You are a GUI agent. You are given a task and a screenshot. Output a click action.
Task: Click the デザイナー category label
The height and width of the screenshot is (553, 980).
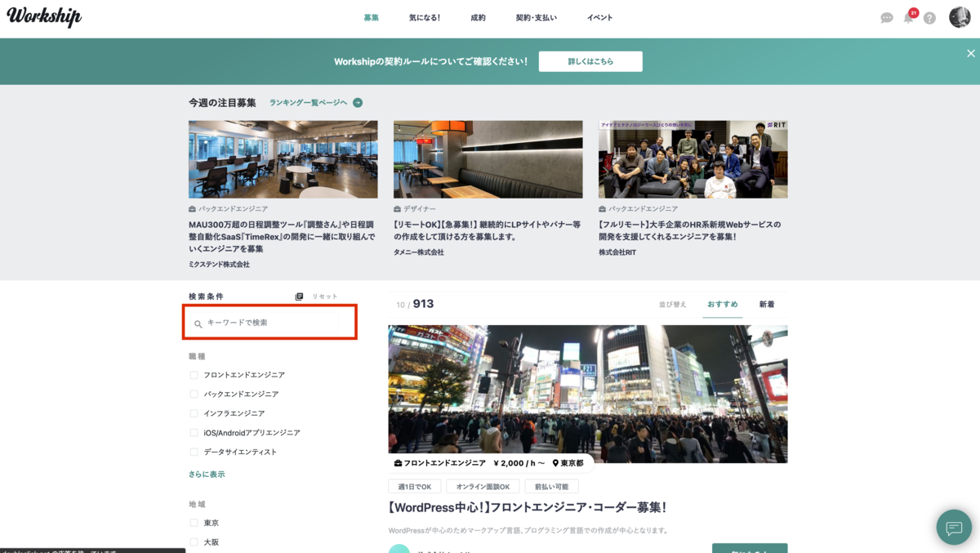(x=420, y=209)
